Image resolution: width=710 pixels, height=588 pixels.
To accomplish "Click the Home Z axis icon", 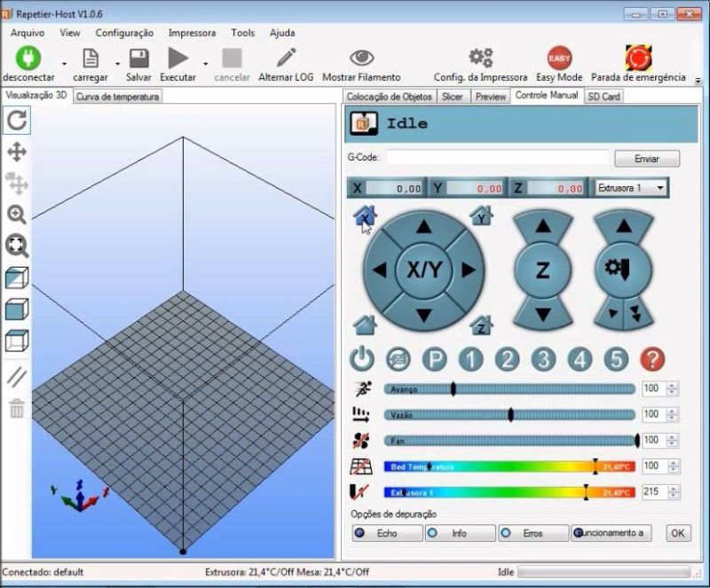I will [x=481, y=325].
